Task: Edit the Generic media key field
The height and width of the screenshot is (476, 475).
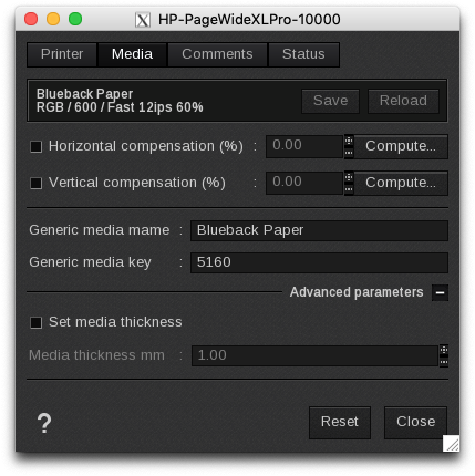Action: point(319,262)
